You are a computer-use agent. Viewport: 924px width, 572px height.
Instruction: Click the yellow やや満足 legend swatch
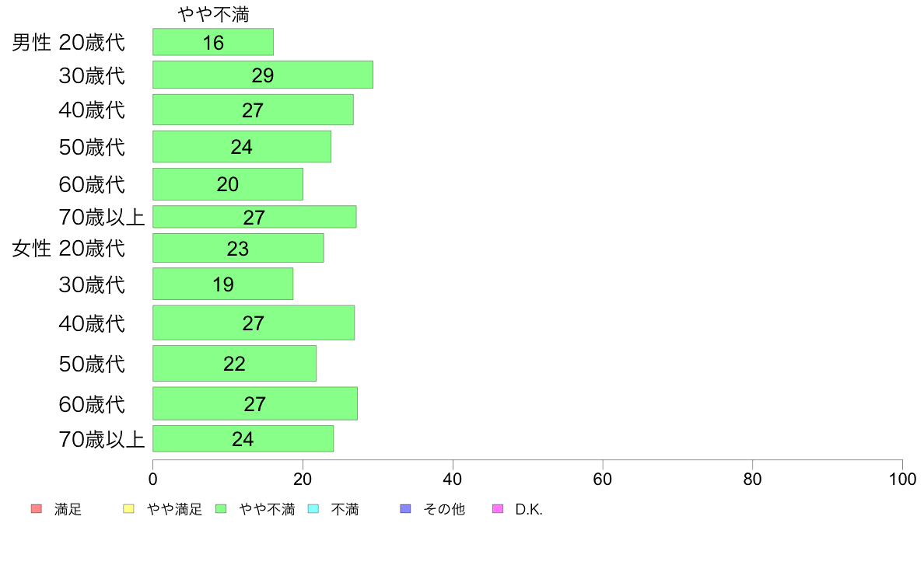pyautogui.click(x=128, y=509)
